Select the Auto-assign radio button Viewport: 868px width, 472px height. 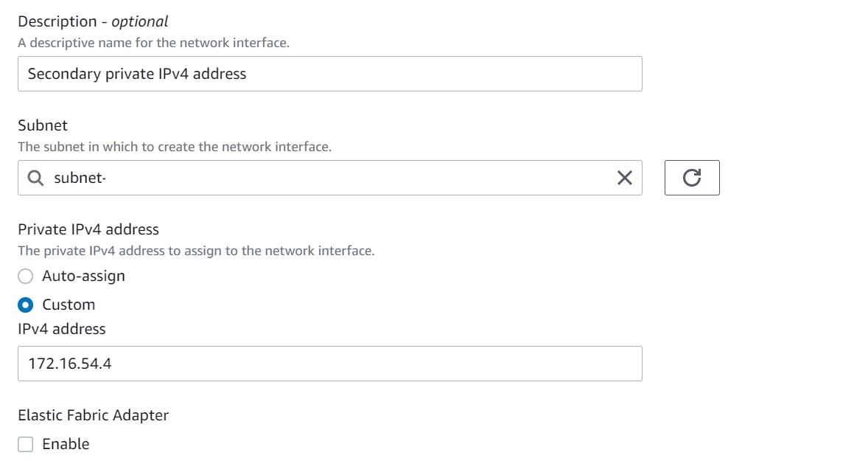tap(26, 276)
